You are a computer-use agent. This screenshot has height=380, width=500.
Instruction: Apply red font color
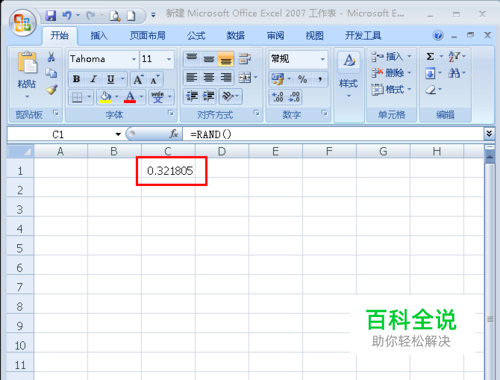pos(130,97)
